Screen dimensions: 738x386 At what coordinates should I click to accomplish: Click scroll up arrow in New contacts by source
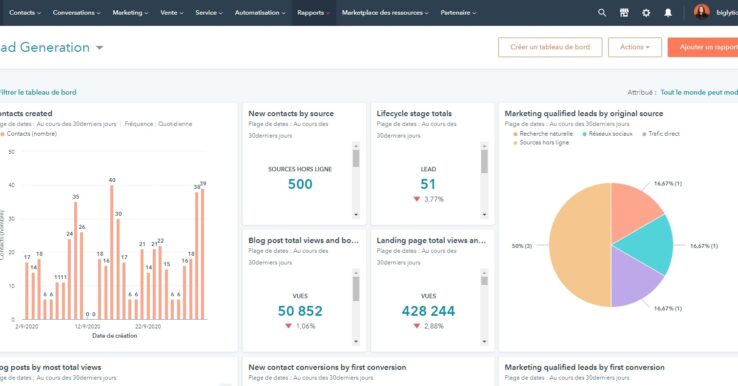(356, 146)
